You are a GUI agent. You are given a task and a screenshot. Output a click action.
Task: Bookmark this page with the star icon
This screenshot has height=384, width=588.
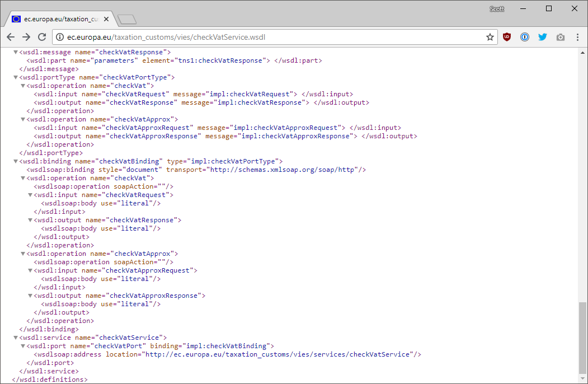490,37
